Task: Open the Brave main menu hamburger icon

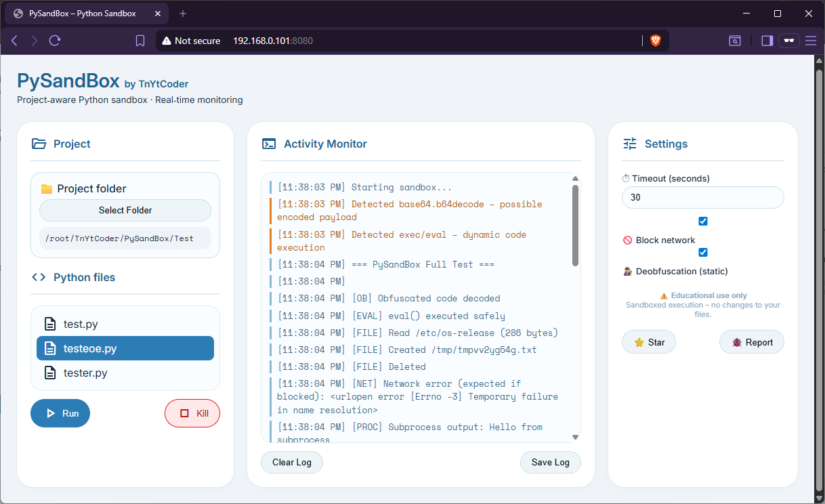Action: (811, 41)
